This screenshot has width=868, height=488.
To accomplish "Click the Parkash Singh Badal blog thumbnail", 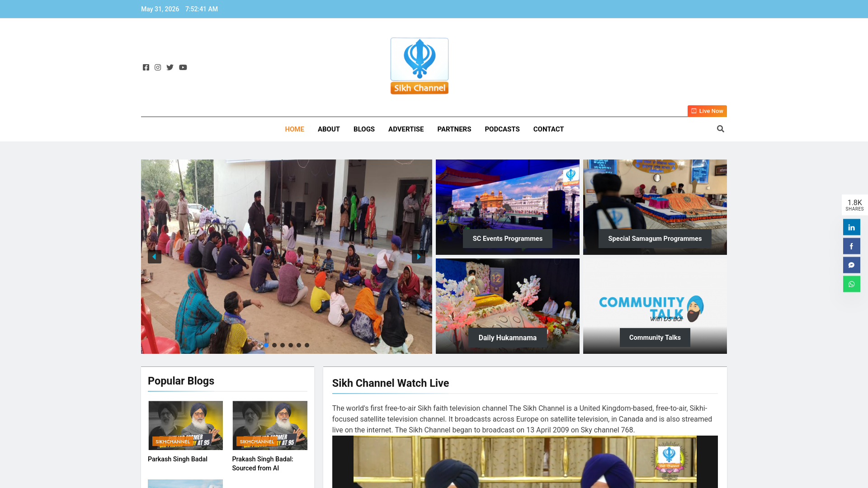I will tap(185, 425).
